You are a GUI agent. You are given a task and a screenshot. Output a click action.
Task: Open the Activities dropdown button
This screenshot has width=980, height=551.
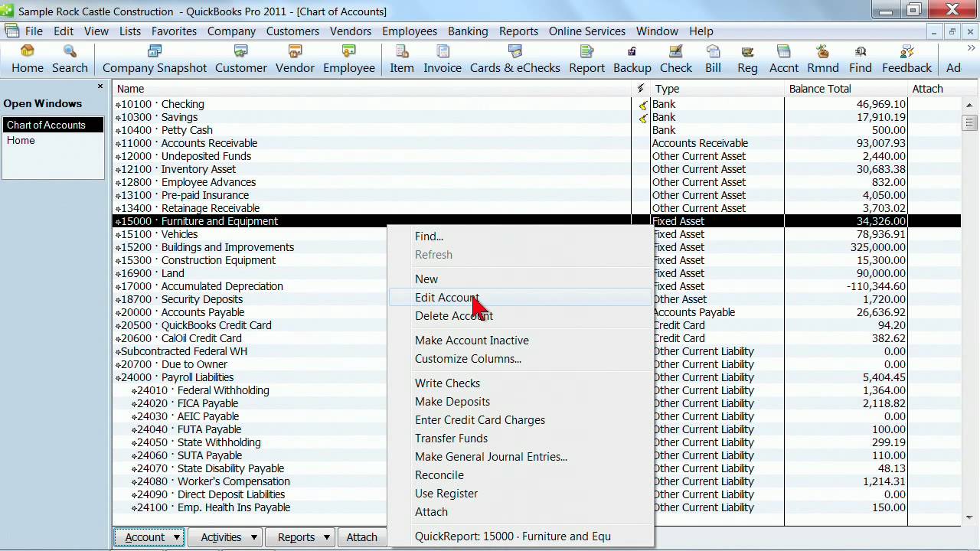(x=225, y=537)
